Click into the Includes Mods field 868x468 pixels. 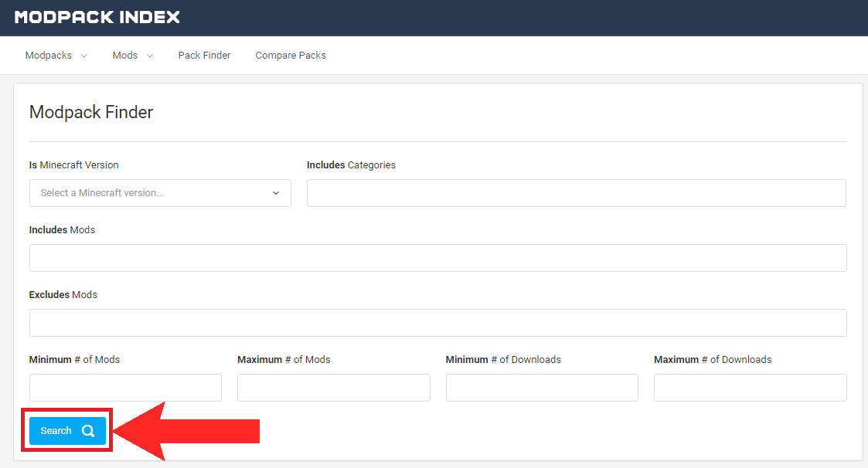pos(437,258)
